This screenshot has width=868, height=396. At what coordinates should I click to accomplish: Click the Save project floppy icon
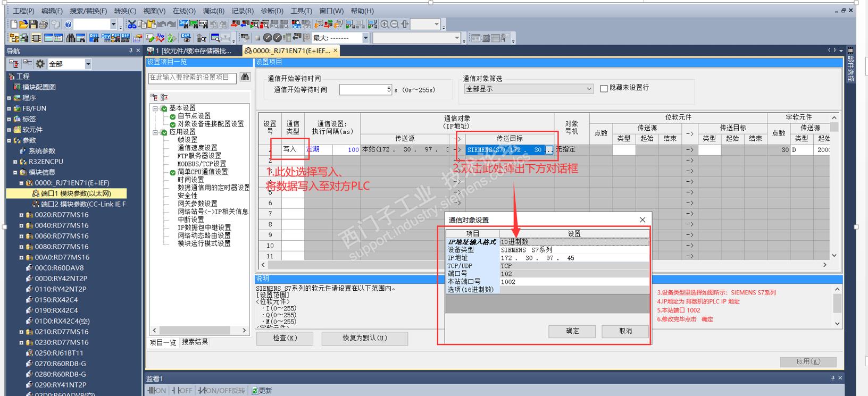pos(34,24)
